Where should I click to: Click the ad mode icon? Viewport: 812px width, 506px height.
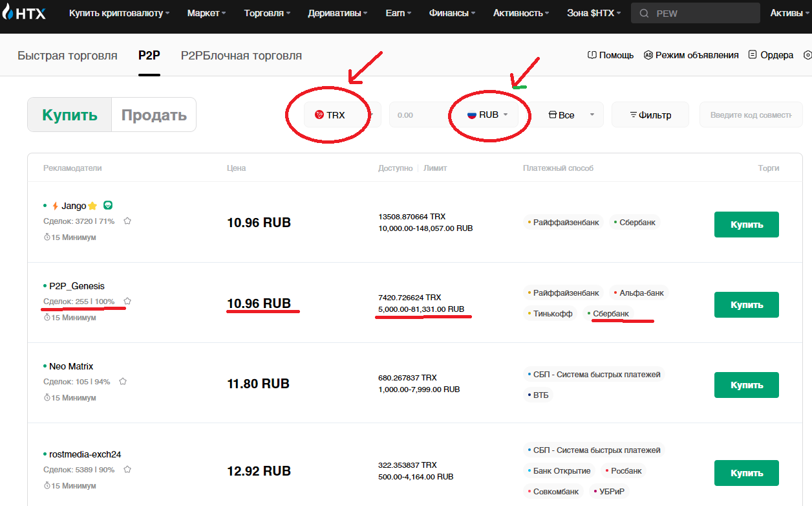(x=648, y=55)
